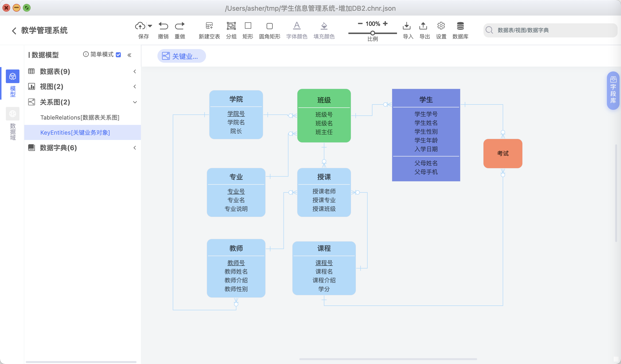Select the 课程 entity header
The width and height of the screenshot is (621, 364).
click(x=324, y=248)
